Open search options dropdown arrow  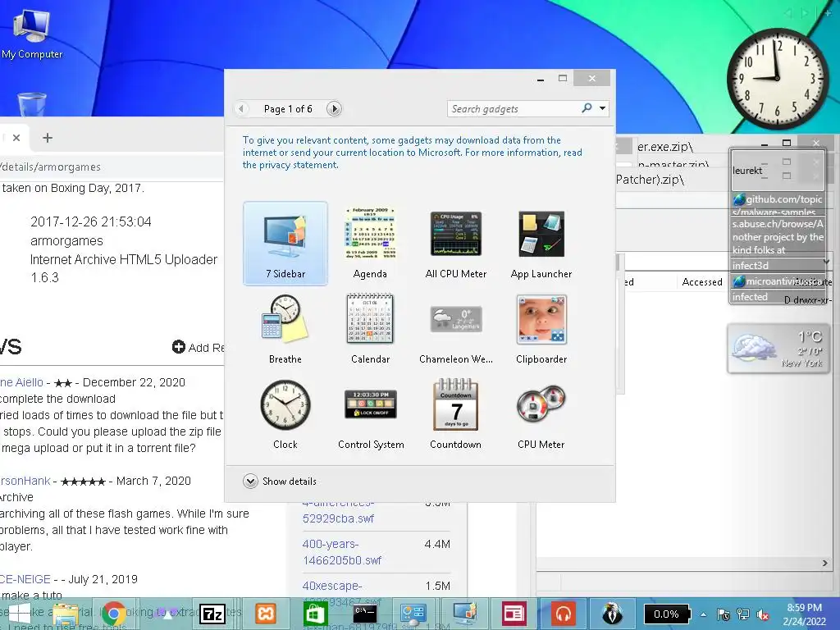pos(603,108)
